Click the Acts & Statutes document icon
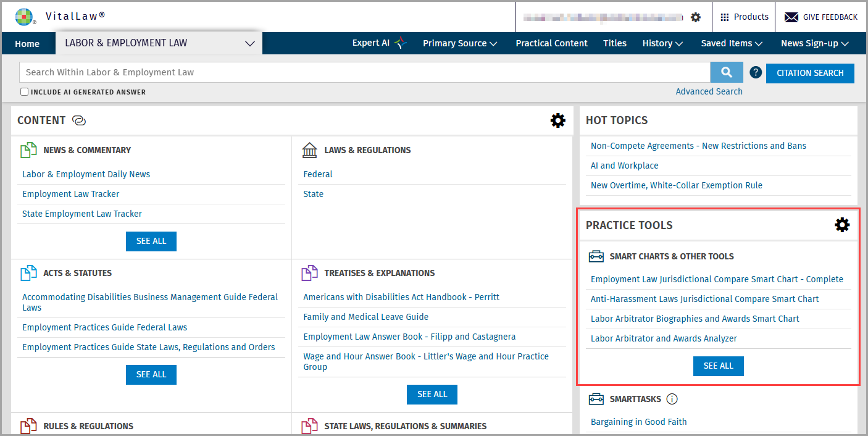The height and width of the screenshot is (436, 868). coord(29,273)
